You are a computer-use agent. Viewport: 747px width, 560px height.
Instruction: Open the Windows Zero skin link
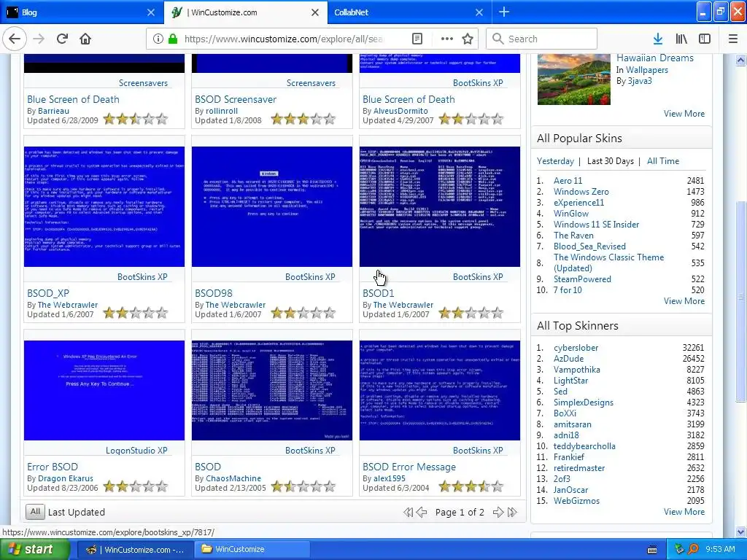point(581,192)
